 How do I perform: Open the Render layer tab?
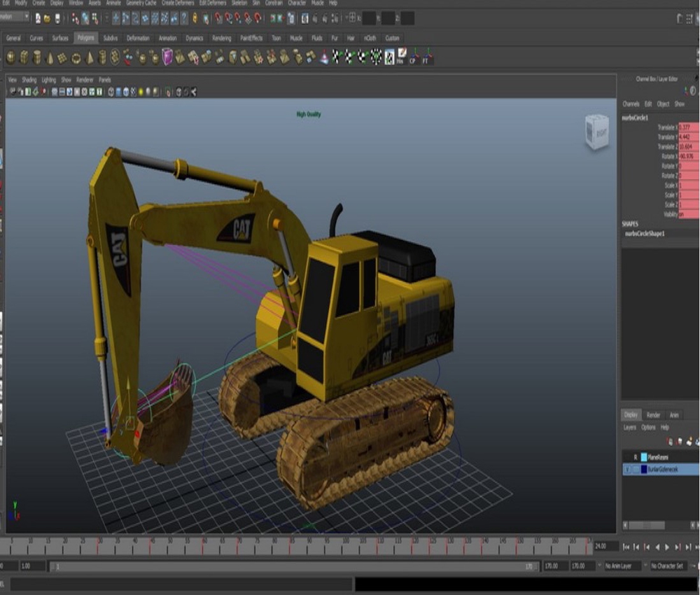coord(653,415)
